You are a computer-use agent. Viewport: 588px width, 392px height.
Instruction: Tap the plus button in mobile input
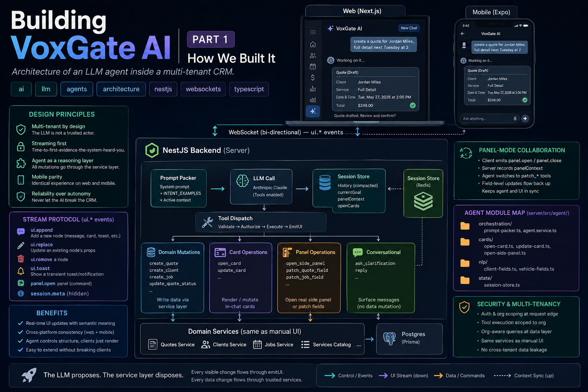click(x=525, y=119)
